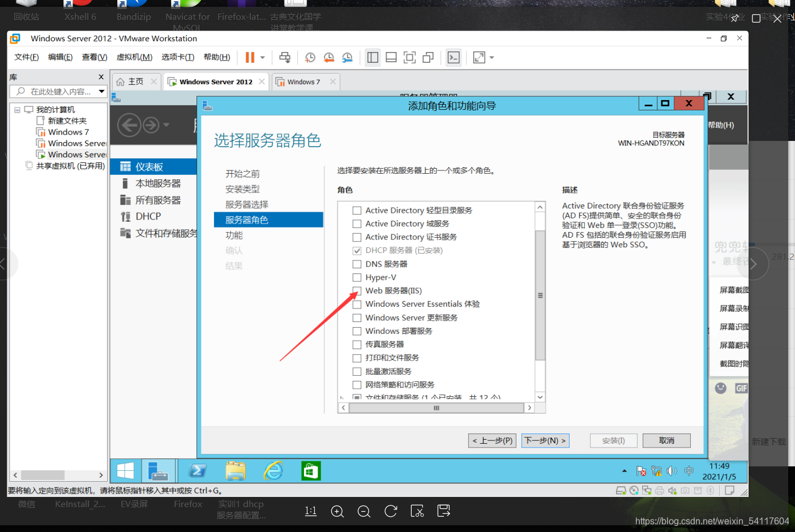Check the DNS 服务器 role
Viewport: 795px width, 532px height.
[x=357, y=264]
